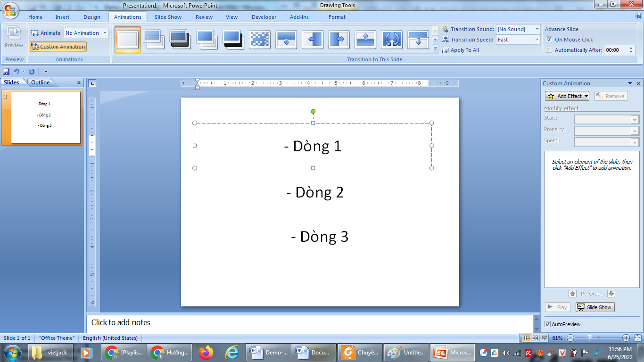This screenshot has height=362, width=644.
Task: Start slide show from status bar icon
Action: coord(544,338)
